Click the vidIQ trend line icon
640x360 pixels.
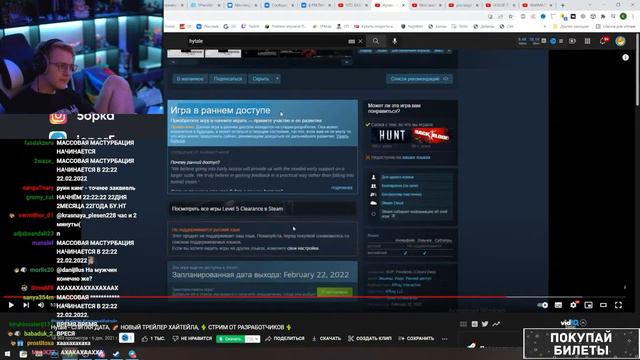click(496, 324)
